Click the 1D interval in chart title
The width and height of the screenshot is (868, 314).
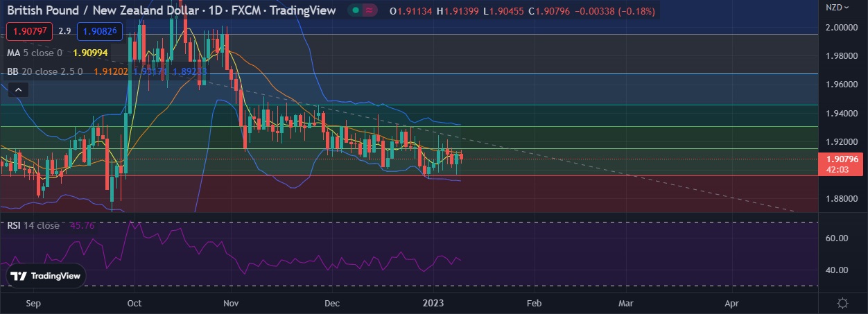[x=216, y=10]
